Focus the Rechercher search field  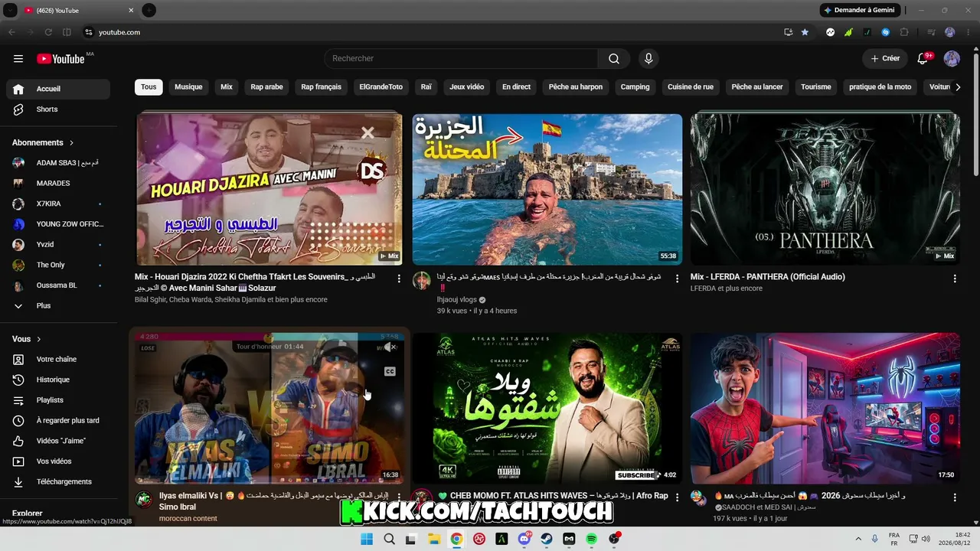461,59
